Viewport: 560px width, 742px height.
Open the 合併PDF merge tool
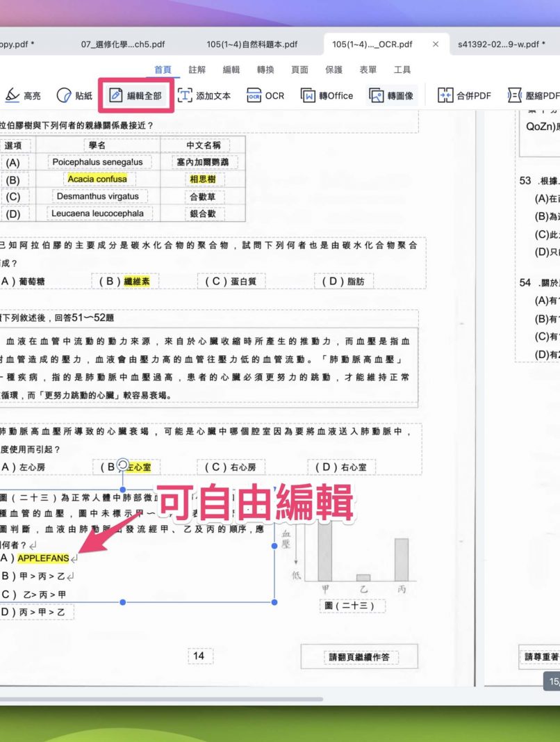[x=445, y=95]
